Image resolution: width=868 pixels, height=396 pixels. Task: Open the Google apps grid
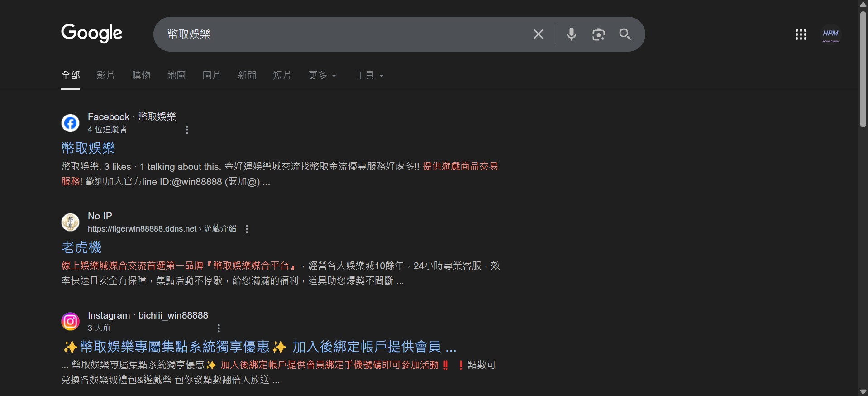[x=801, y=34]
